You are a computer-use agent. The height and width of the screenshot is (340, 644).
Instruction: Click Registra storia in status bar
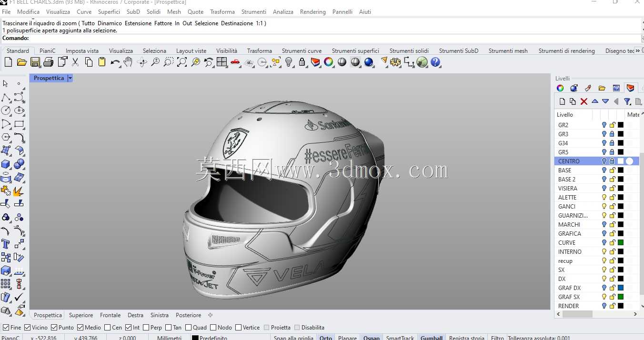click(466, 337)
